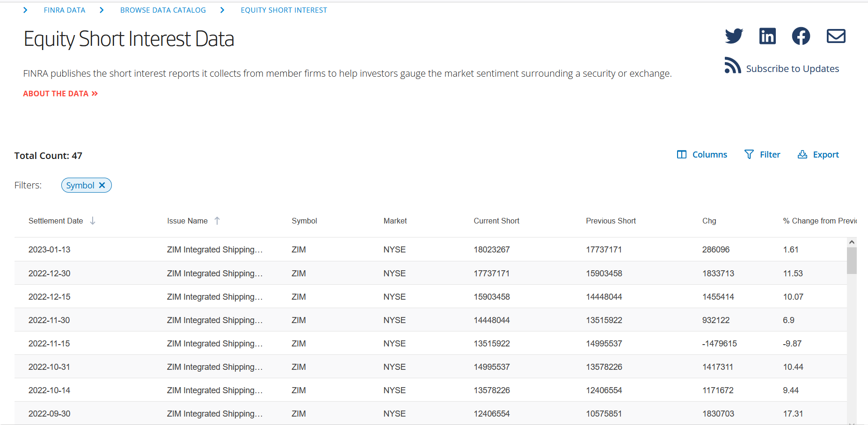This screenshot has width=868, height=425.
Task: Export the short interest data
Action: point(818,155)
